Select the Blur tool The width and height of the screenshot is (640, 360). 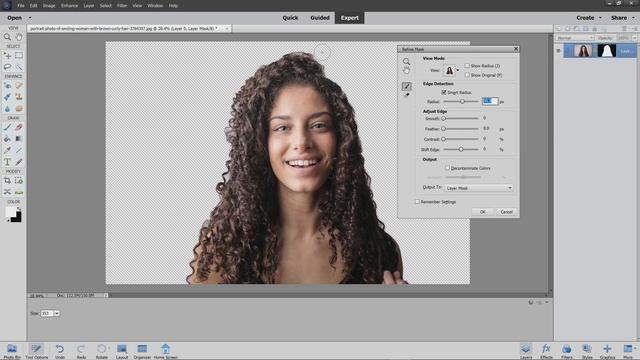click(7, 109)
